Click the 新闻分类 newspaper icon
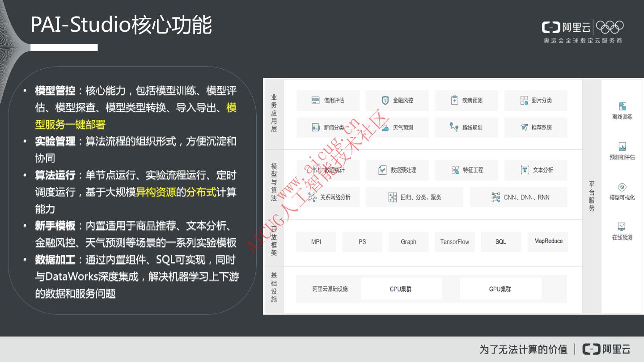Viewport: 644px width, 362px height. coord(315,127)
